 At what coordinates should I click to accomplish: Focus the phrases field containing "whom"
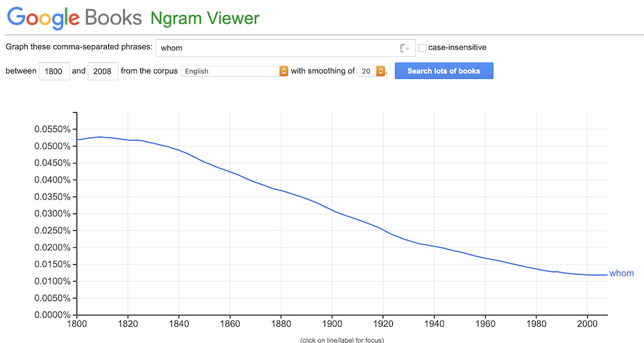(x=277, y=48)
